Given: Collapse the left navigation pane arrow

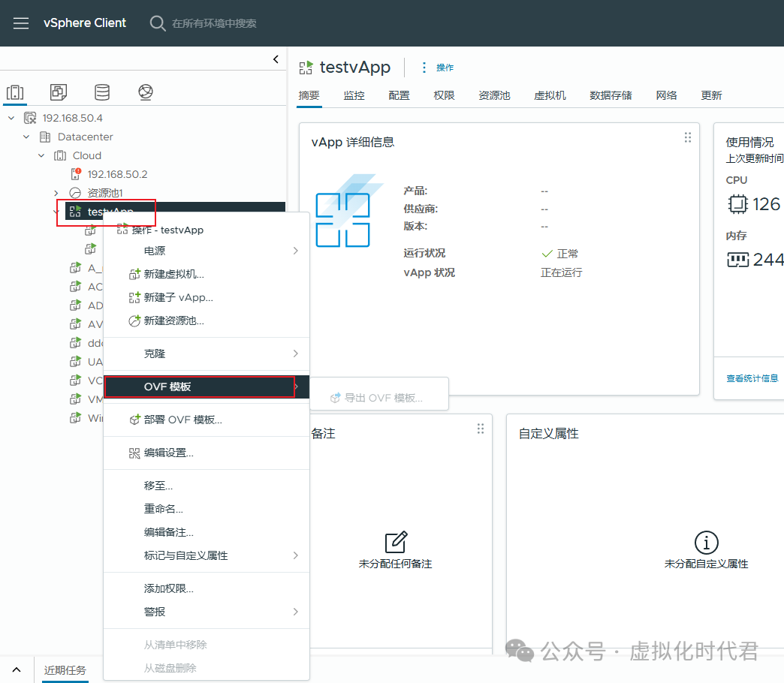Looking at the screenshot, I should (276, 59).
